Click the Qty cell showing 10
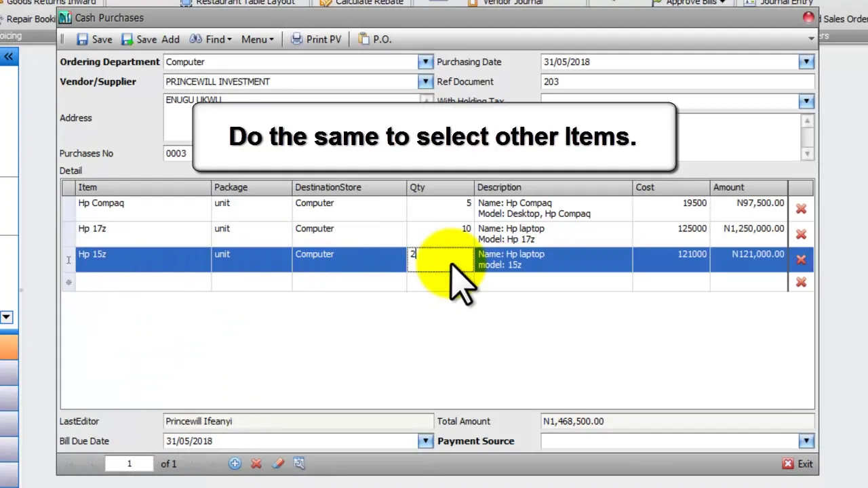868x488 pixels. pyautogui.click(x=440, y=234)
